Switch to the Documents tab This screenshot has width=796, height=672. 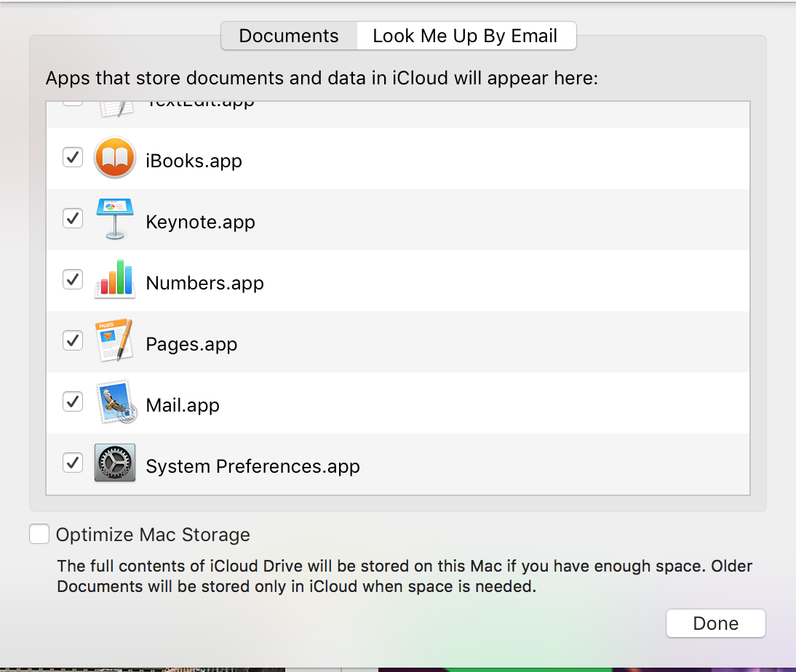[289, 36]
